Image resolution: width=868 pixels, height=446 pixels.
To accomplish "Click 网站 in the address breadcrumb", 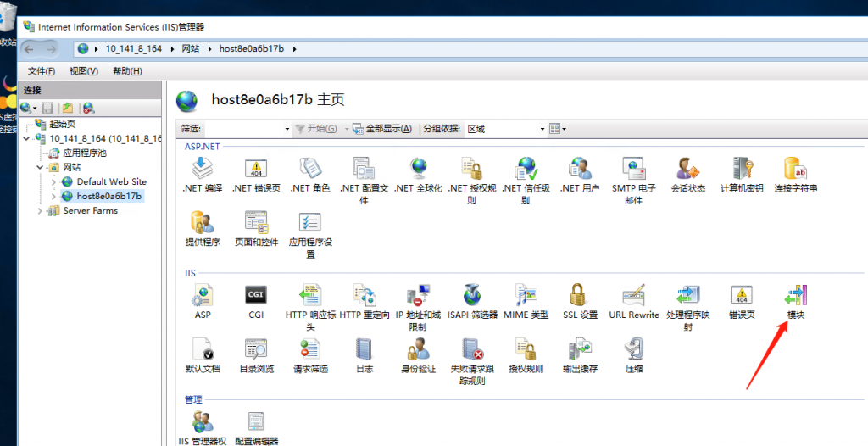I will pyautogui.click(x=191, y=49).
